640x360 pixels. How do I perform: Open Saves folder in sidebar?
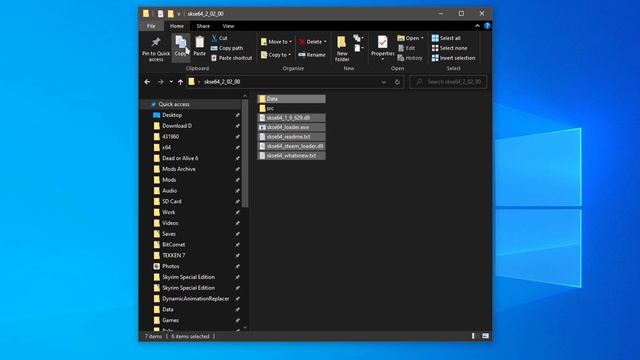(x=169, y=234)
